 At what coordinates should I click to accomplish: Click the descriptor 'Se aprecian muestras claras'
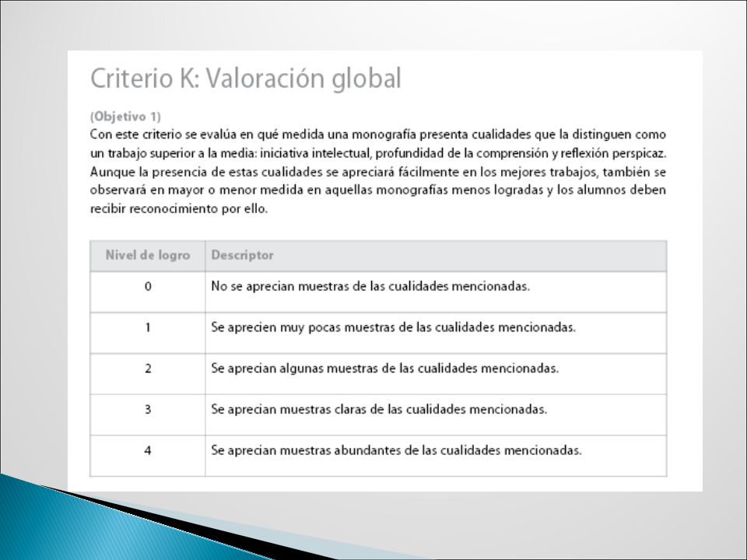[379, 410]
